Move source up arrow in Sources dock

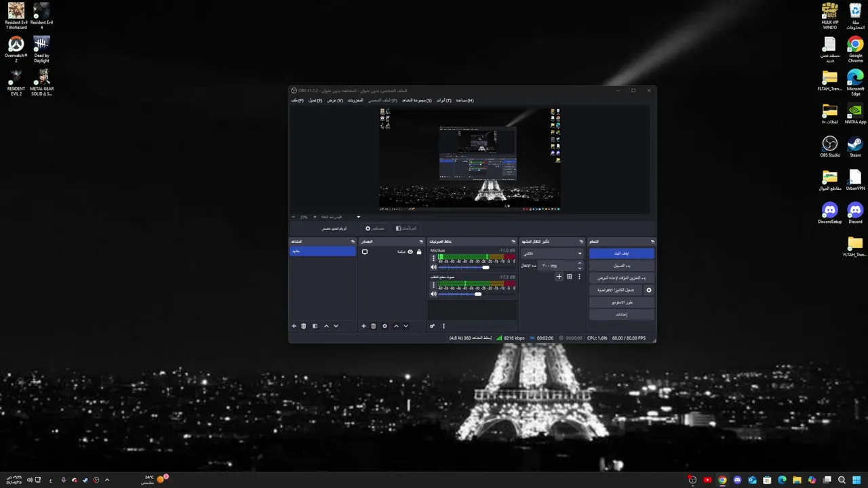pos(396,326)
